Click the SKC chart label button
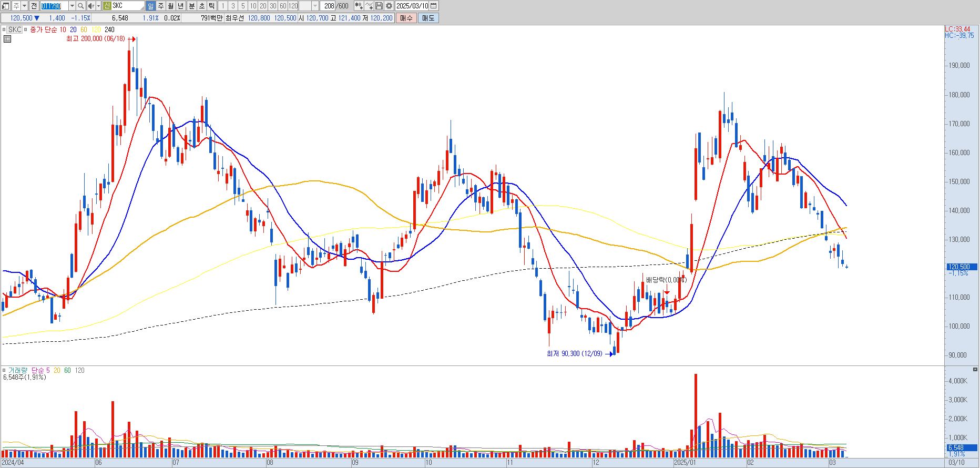This screenshot has width=980, height=468. (15, 30)
